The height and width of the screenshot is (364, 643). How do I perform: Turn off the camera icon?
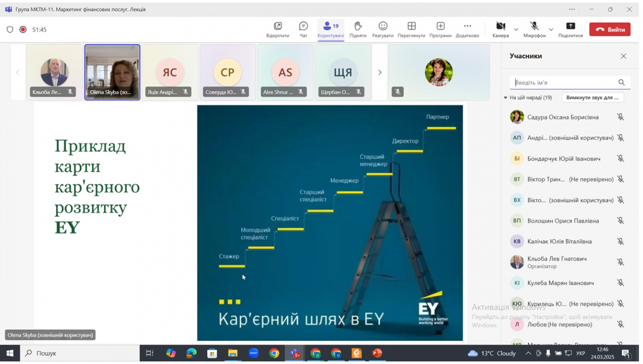click(x=500, y=26)
